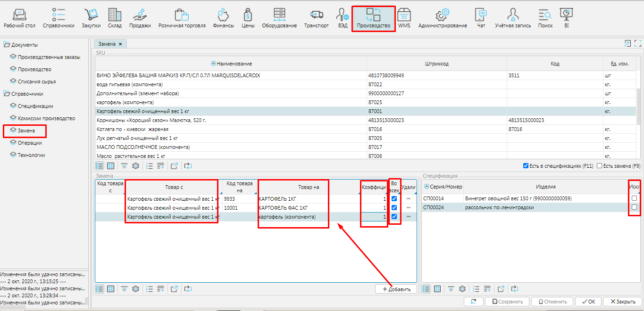Image resolution: width=644 pixels, height=311 pixels.
Task: Select Замена tab
Action: [107, 44]
